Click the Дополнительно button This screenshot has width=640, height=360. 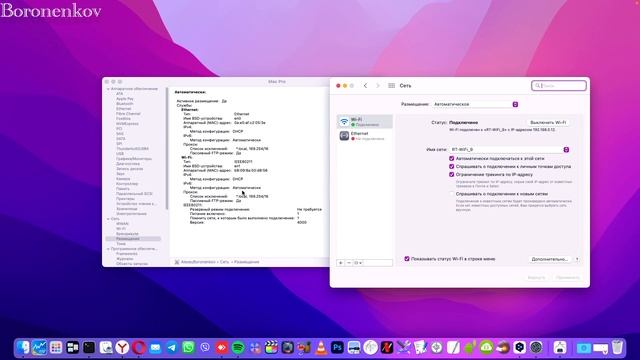[549, 259]
